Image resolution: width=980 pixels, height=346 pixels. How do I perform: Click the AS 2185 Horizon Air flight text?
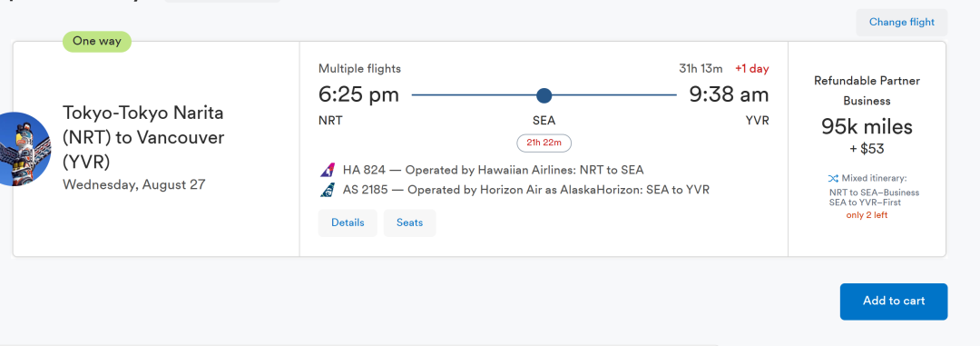coord(526,190)
